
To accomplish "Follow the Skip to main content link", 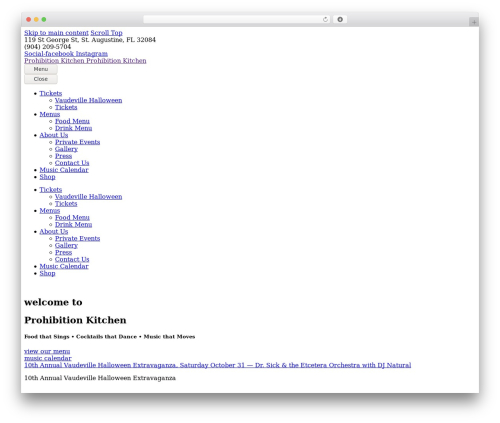I will 56,33.
